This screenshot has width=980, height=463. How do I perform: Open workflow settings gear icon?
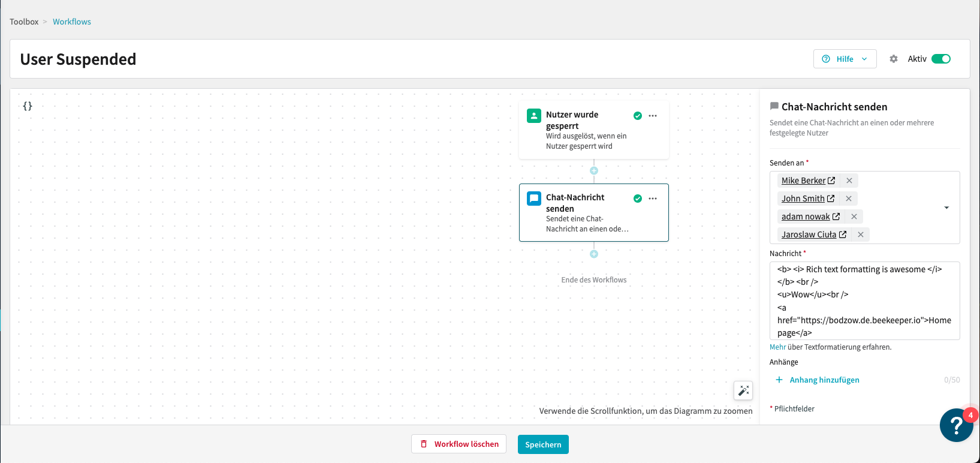[x=894, y=59]
